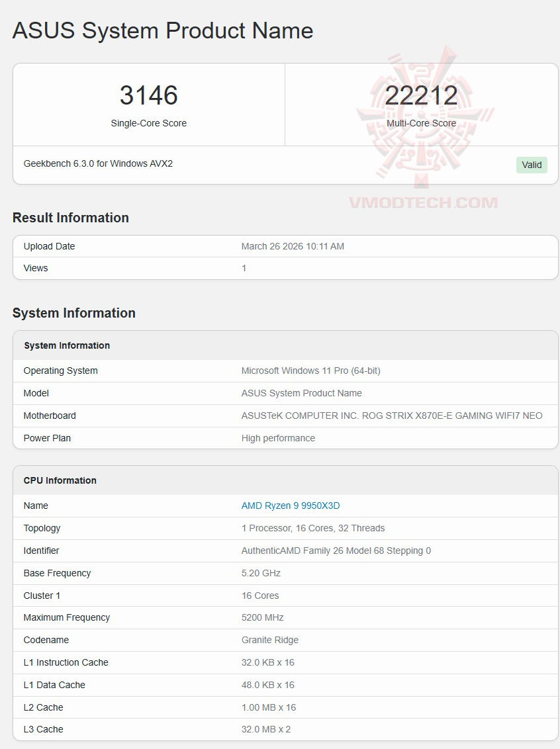The height and width of the screenshot is (749, 560).
Task: Click the L3 Cache 32.0 MB x 2 value
Action: [x=266, y=729]
